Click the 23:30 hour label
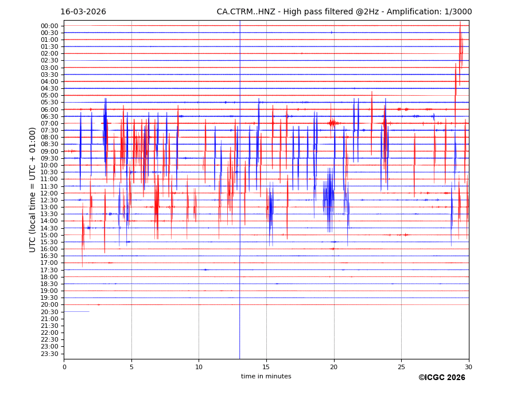The width and height of the screenshot is (532, 399). tap(49, 354)
